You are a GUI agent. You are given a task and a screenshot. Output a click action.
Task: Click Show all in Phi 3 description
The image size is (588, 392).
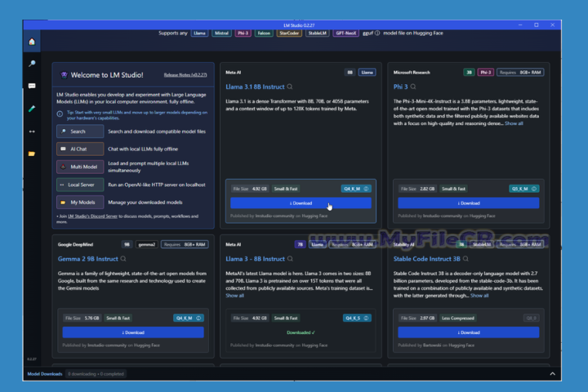tap(514, 123)
